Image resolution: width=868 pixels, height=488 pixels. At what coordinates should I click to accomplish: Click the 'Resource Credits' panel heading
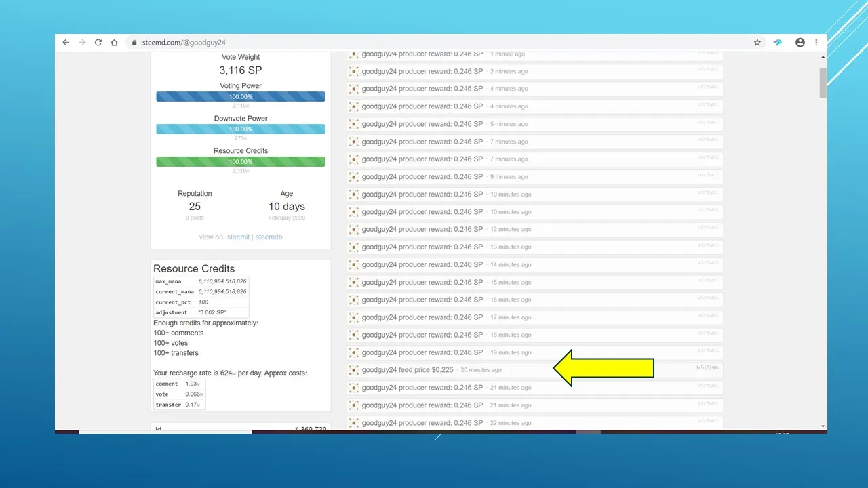[x=194, y=268]
